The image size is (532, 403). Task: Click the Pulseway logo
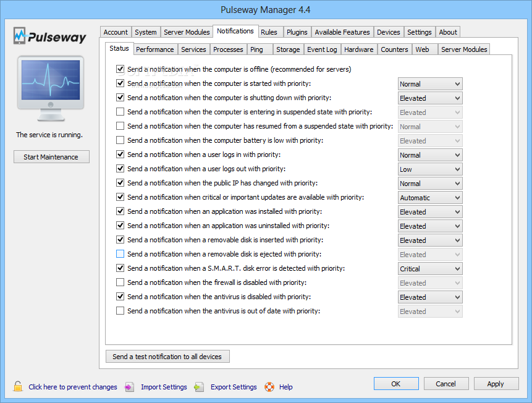(x=50, y=36)
